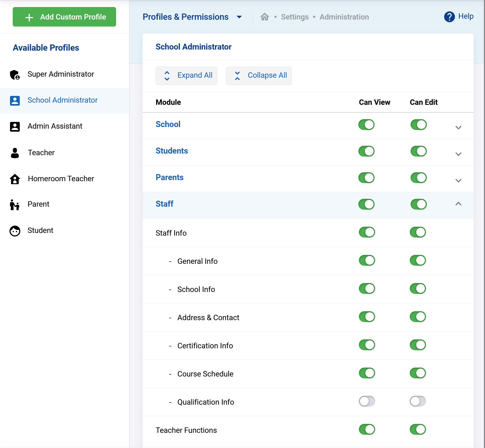485x448 pixels.
Task: Disable Can Edit for Course Schedule
Action: click(418, 373)
